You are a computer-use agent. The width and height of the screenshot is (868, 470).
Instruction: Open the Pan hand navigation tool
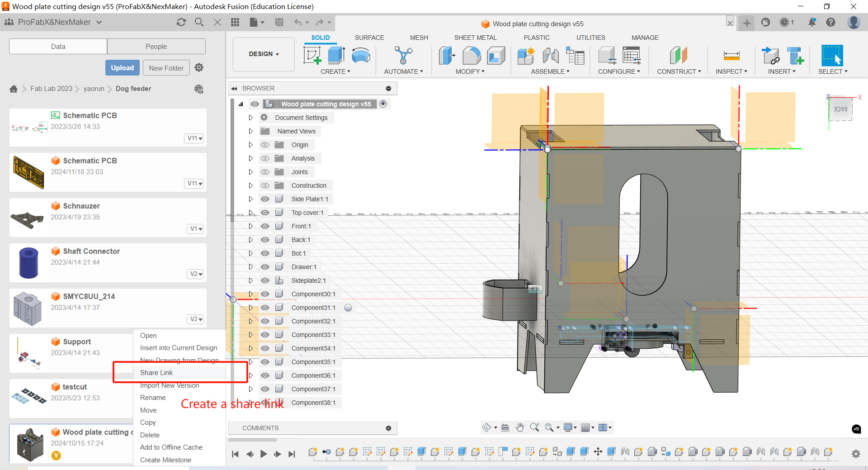point(520,427)
